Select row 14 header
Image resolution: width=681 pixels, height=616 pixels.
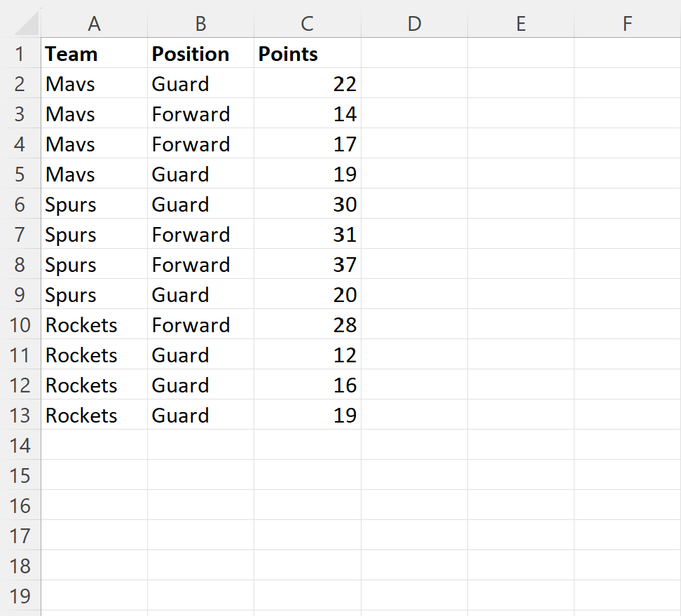[20, 445]
